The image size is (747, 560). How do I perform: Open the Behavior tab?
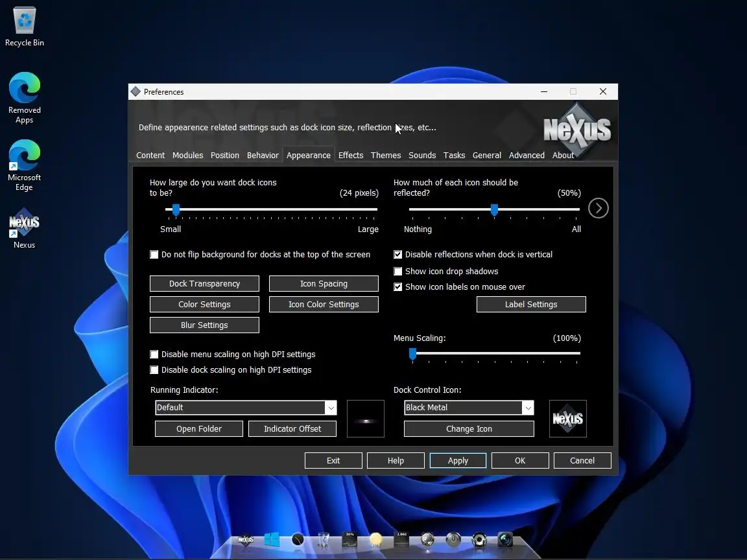click(263, 156)
